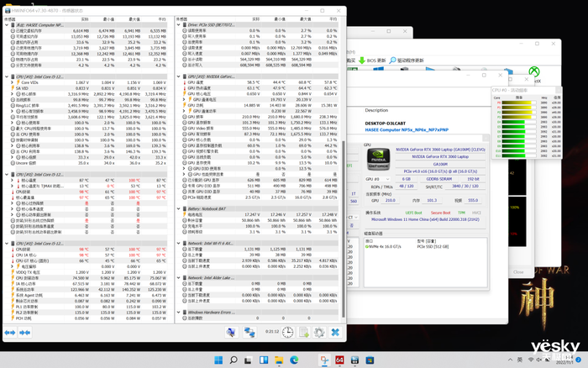Click the Microsoft Windows 11 Home China OS text
This screenshot has height=368, width=588.
tap(425, 219)
